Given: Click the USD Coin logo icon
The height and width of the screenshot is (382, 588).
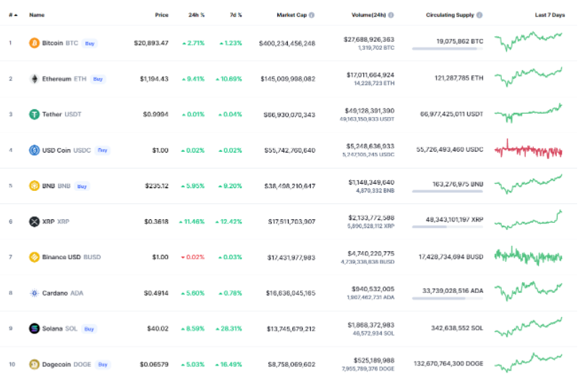Looking at the screenshot, I should click(34, 150).
